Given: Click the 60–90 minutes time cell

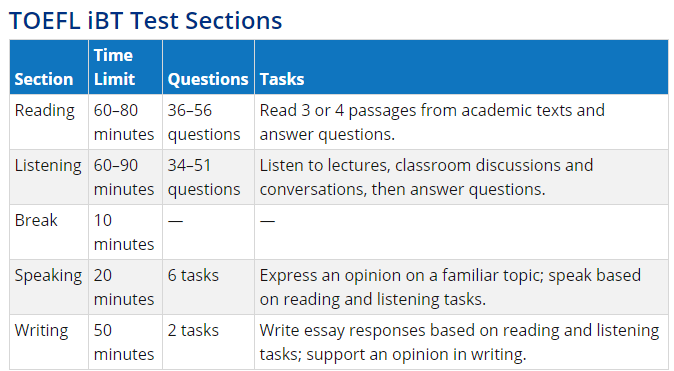Looking at the screenshot, I should coord(126,177).
